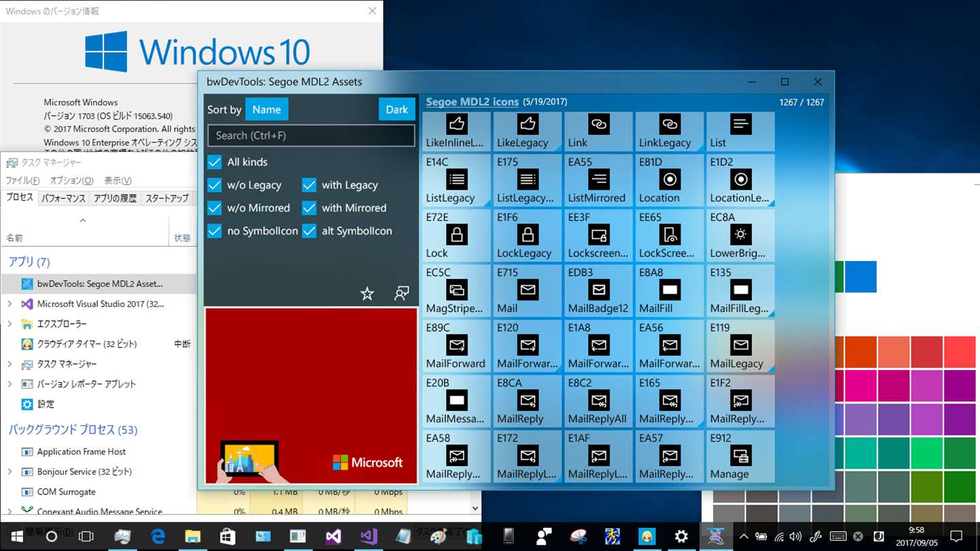
Task: Select the Link icon tile
Action: pos(598,131)
